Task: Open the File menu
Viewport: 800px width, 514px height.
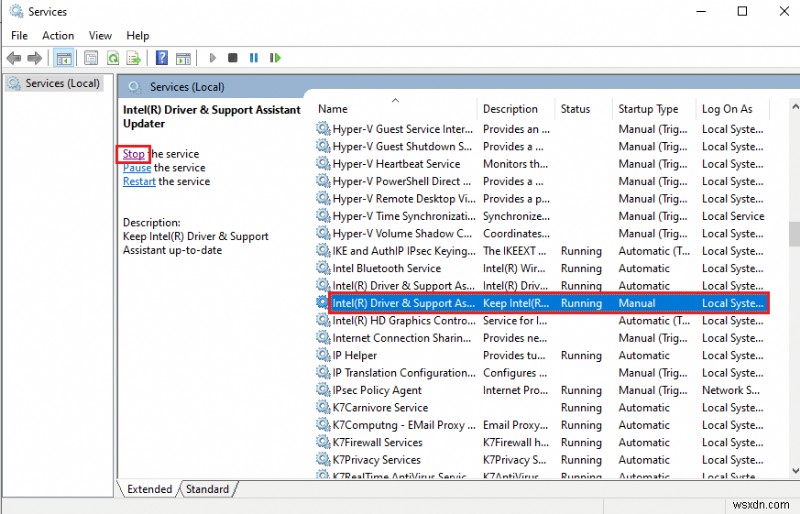Action: coord(19,36)
